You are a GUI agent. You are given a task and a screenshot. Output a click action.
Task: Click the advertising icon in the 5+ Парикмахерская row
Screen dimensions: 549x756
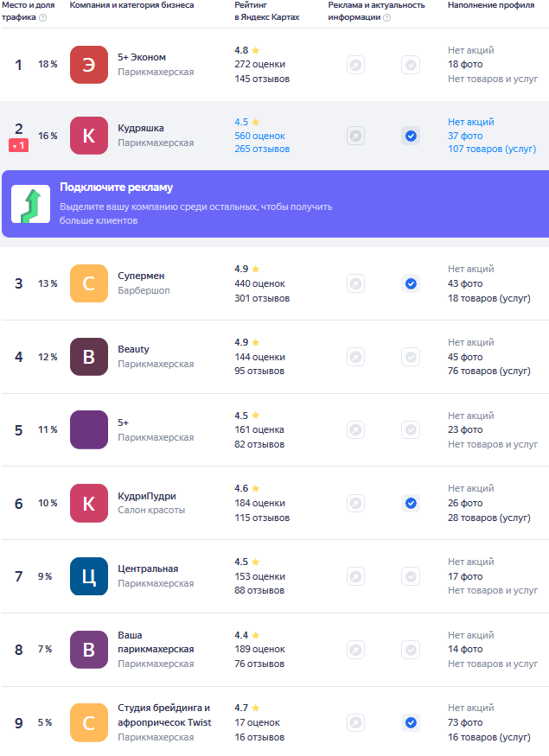(x=355, y=429)
